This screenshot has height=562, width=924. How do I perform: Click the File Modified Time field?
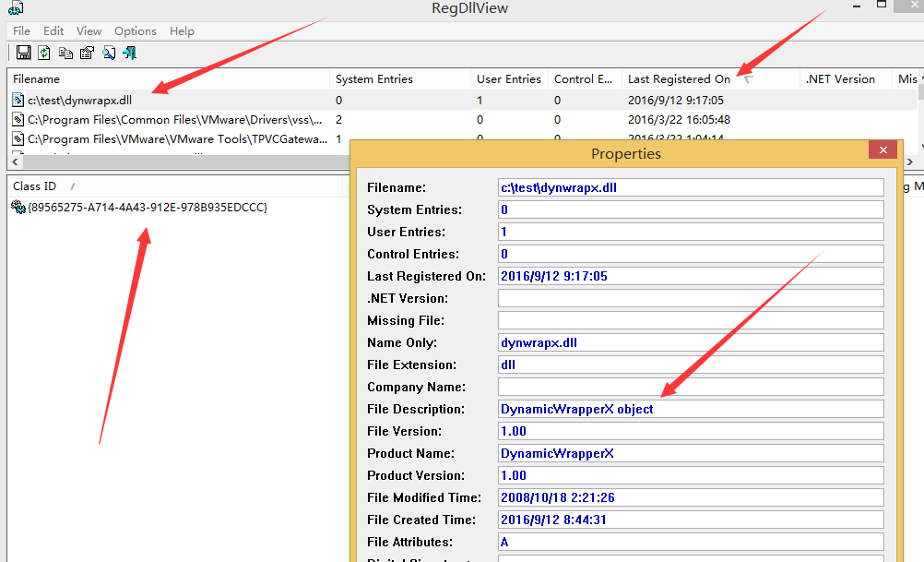pyautogui.click(x=691, y=497)
